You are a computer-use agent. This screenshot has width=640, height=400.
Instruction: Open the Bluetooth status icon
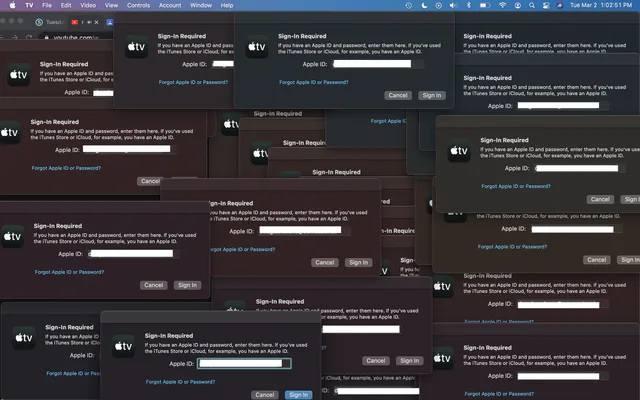coord(469,5)
